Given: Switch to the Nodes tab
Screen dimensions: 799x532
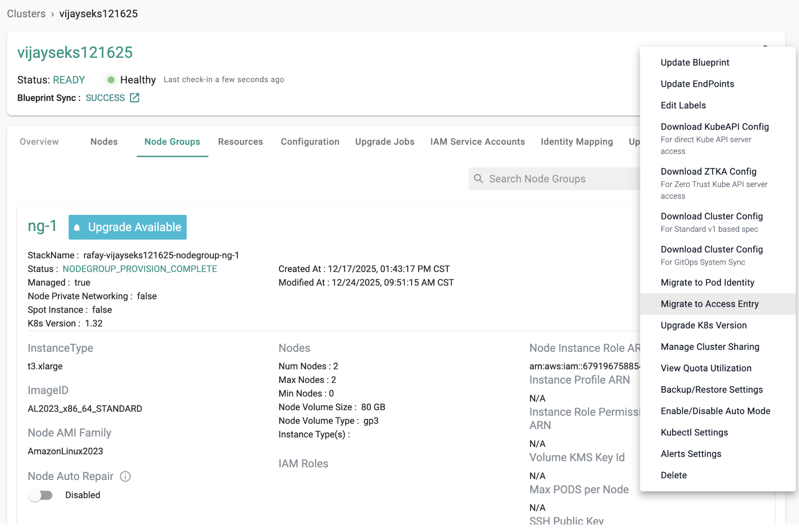Looking at the screenshot, I should coord(104,142).
